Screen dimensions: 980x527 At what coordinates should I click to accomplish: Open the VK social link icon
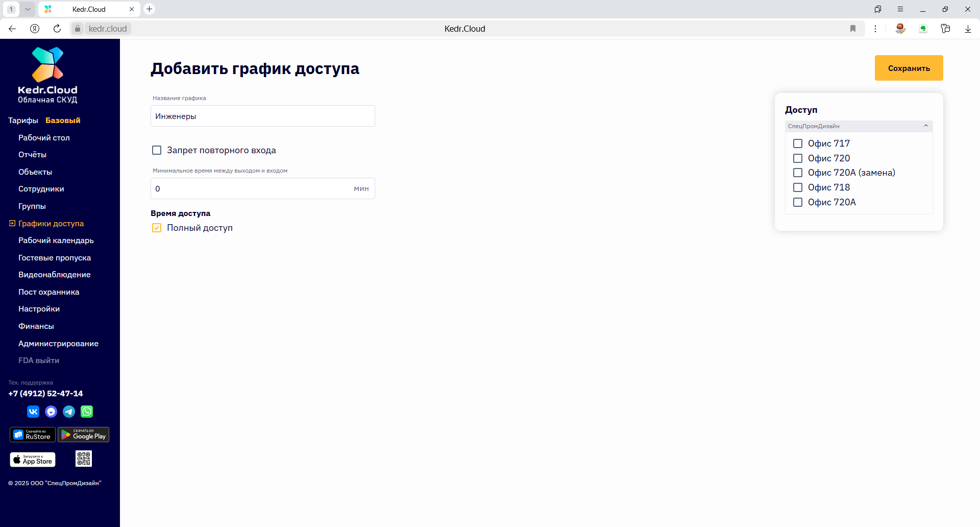click(x=33, y=412)
